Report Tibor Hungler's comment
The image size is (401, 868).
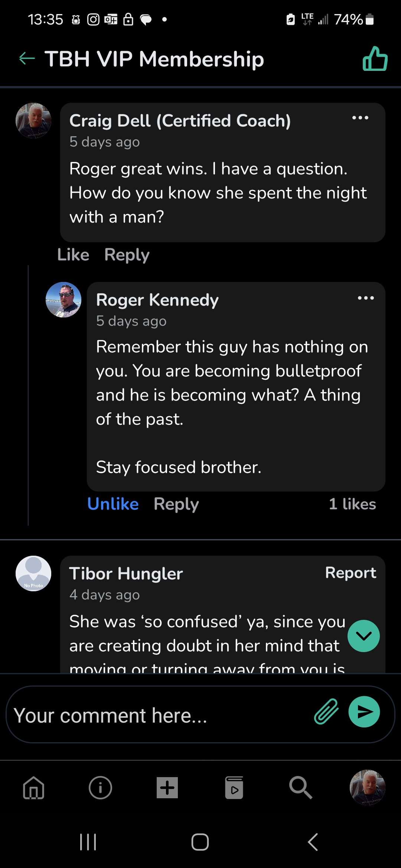coord(351,573)
